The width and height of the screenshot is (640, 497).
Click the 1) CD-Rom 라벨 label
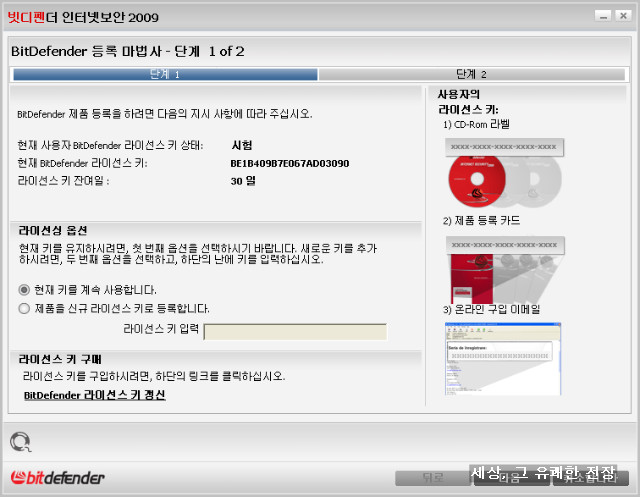point(476,124)
